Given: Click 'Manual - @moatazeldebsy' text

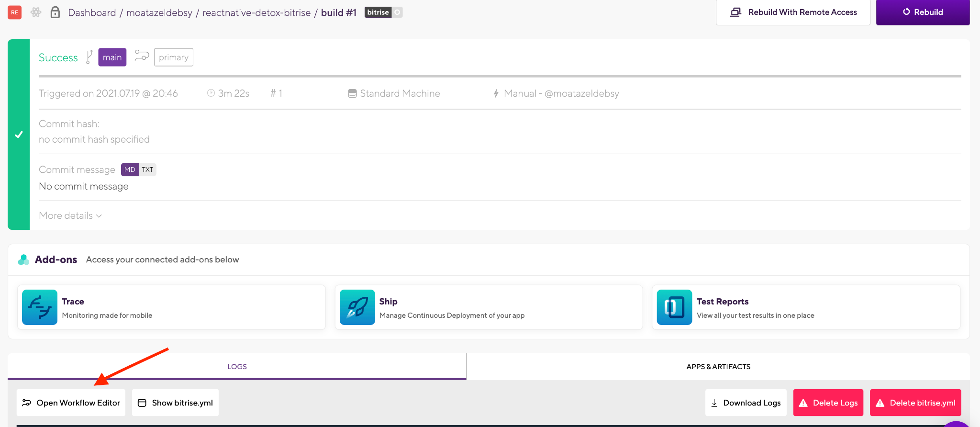Looking at the screenshot, I should click(x=561, y=93).
